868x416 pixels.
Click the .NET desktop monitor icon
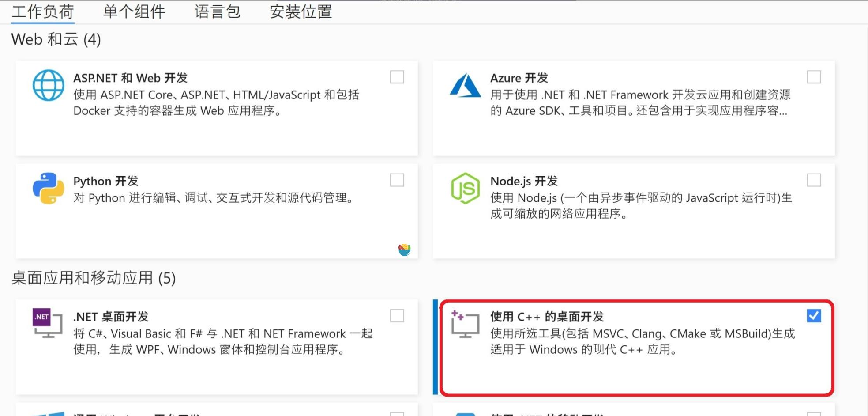tap(48, 323)
